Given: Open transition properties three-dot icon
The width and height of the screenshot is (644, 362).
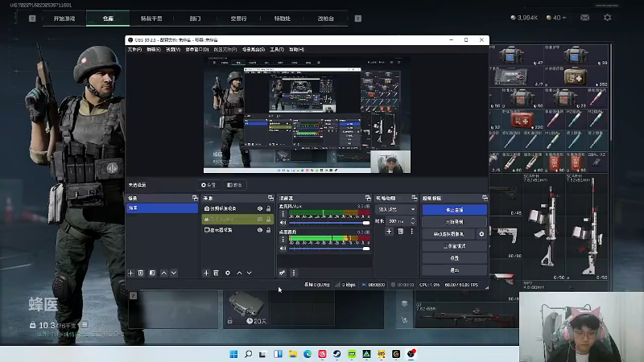Looking at the screenshot, I should [411, 232].
